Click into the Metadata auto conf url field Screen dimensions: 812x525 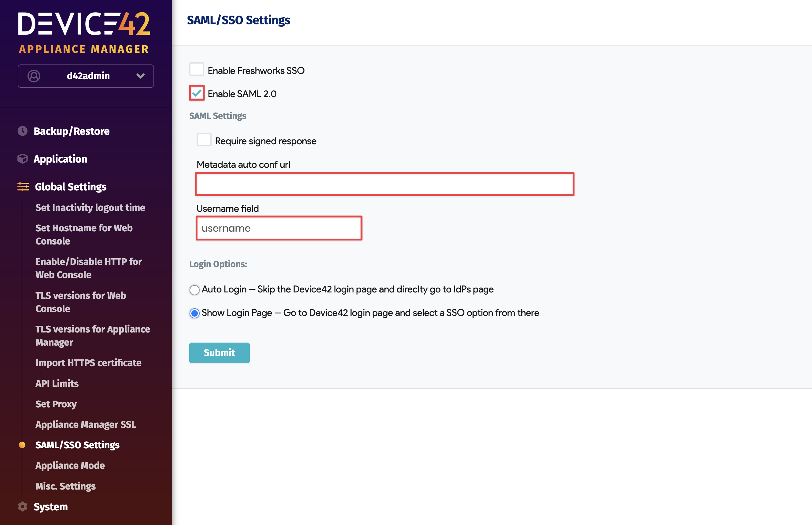click(x=384, y=185)
